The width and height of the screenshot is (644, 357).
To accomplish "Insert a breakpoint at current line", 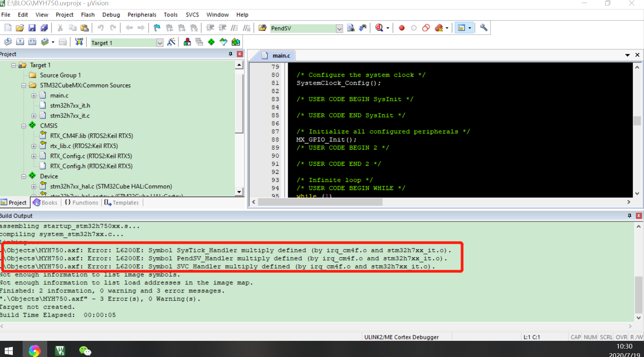I will (402, 28).
